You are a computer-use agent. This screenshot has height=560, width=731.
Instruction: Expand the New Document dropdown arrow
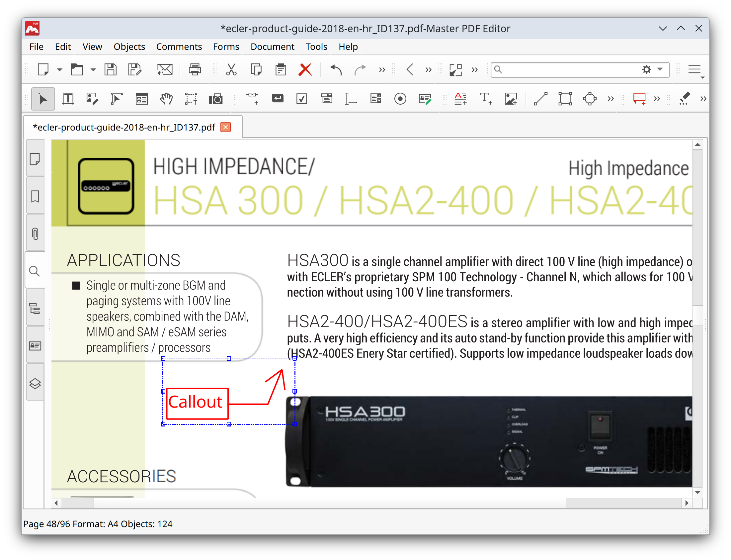(59, 70)
